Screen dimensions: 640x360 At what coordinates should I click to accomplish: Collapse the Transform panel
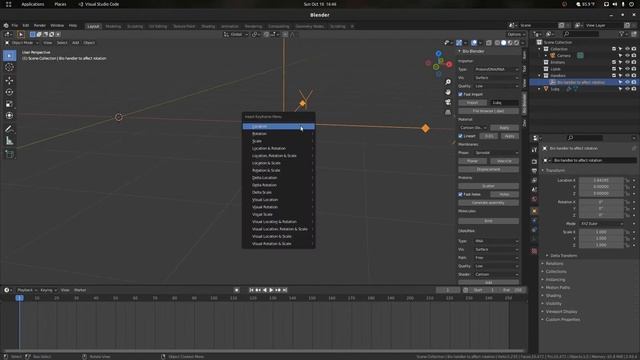pos(555,170)
